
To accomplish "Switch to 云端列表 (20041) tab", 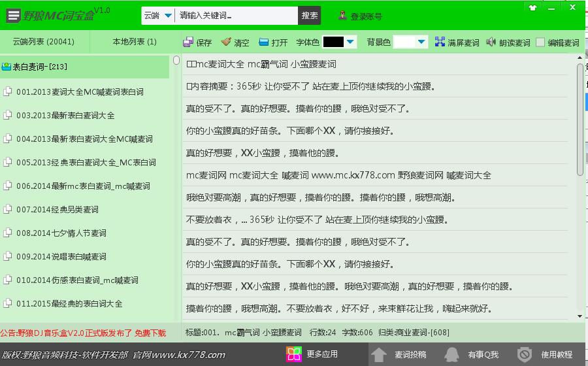I will tap(44, 42).
